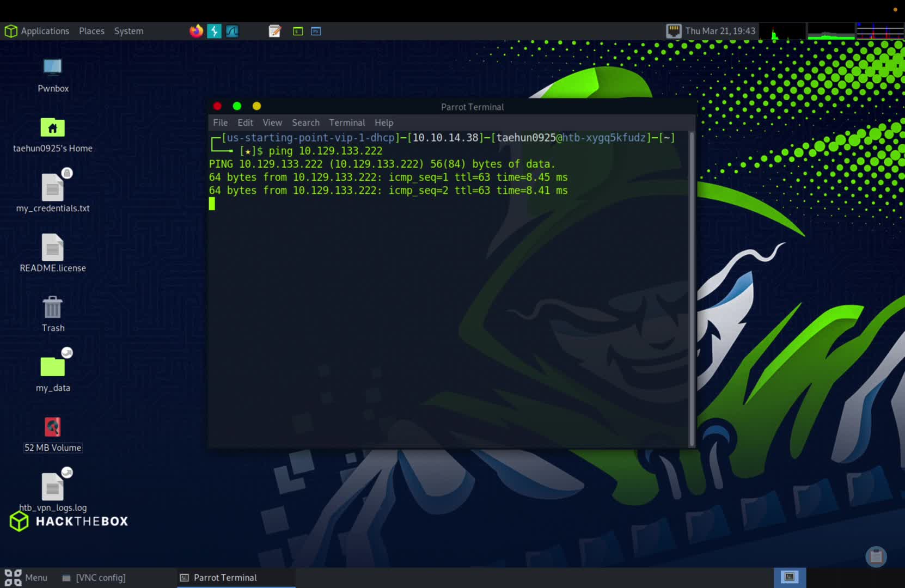
Task: Switch to the VNC config taskbar item
Action: tap(94, 578)
